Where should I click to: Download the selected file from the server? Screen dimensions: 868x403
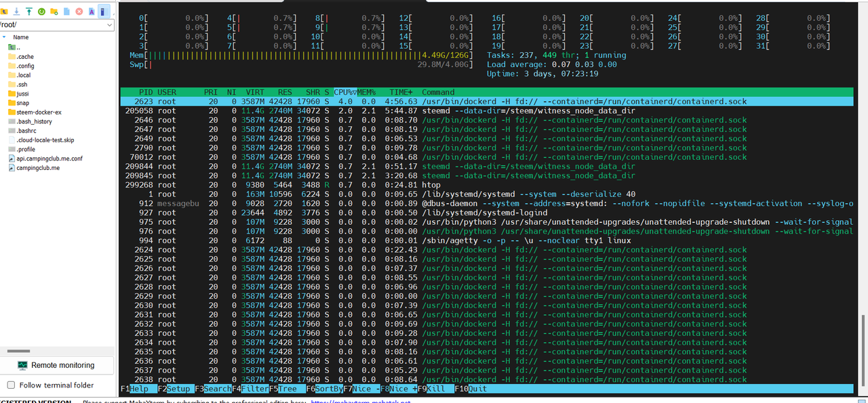point(16,12)
